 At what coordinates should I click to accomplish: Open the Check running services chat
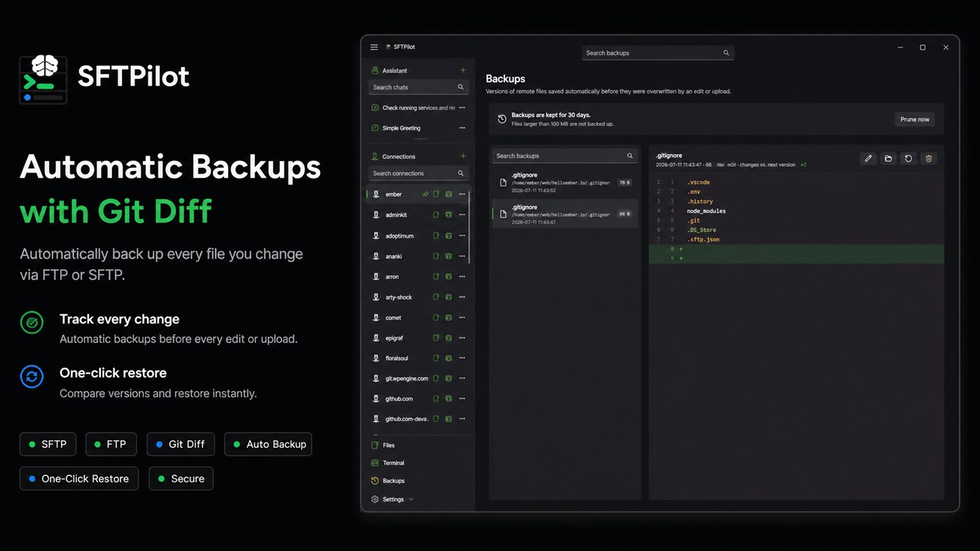(x=418, y=108)
